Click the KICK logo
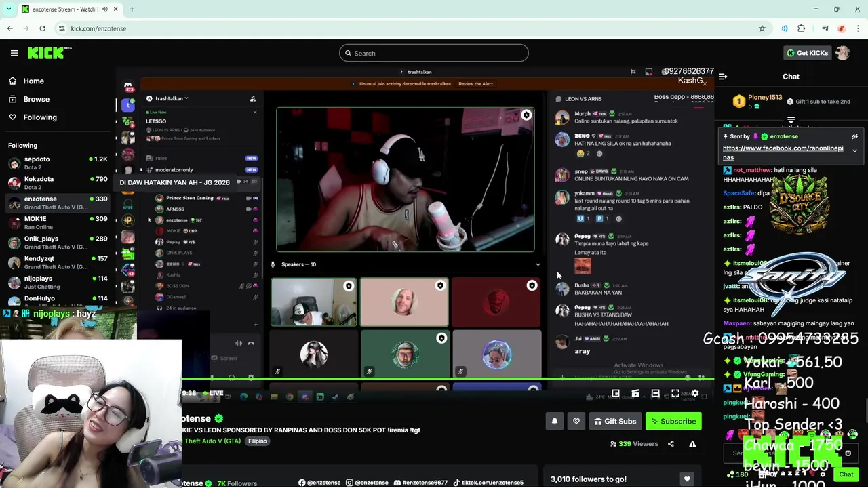Screen dimensions: 868x488 (50, 53)
